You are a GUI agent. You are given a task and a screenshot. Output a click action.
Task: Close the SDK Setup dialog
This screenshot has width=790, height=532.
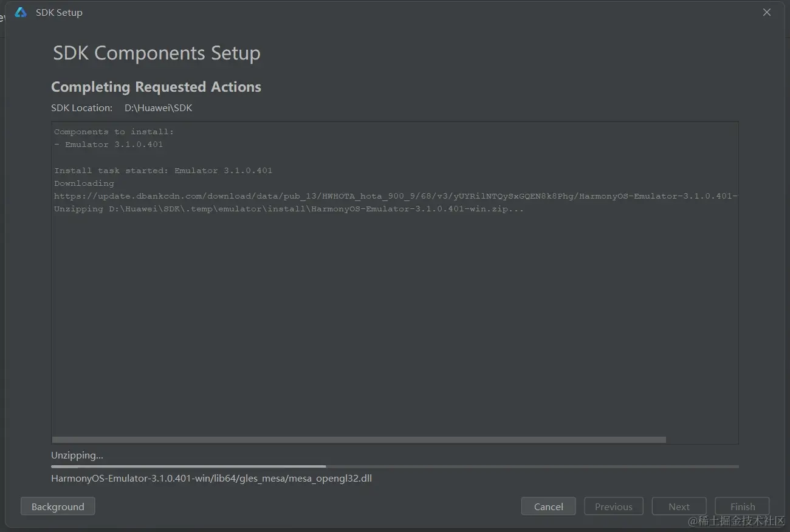767,13
